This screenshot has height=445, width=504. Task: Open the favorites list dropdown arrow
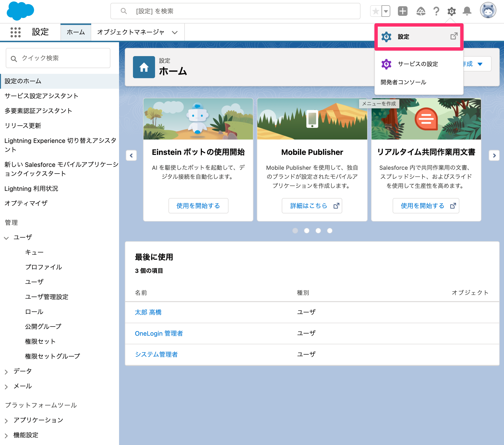(386, 11)
